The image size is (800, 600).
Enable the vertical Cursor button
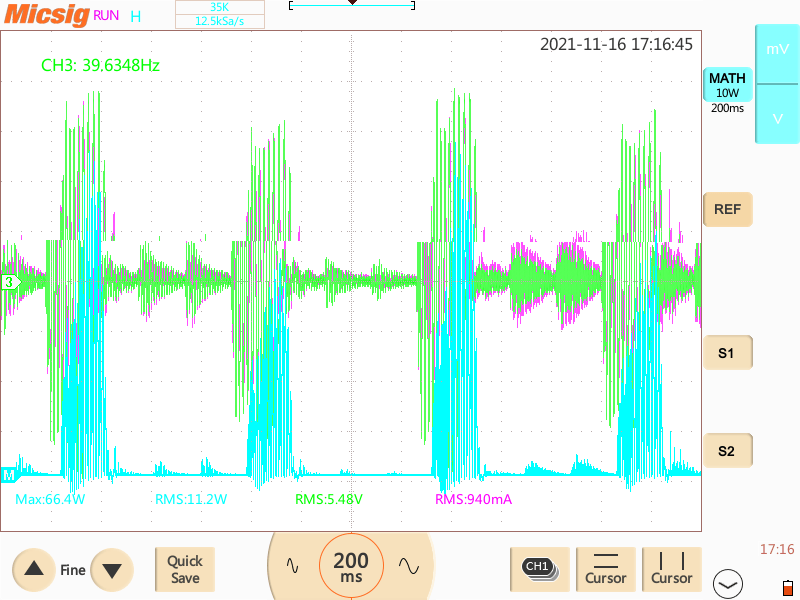[671, 569]
